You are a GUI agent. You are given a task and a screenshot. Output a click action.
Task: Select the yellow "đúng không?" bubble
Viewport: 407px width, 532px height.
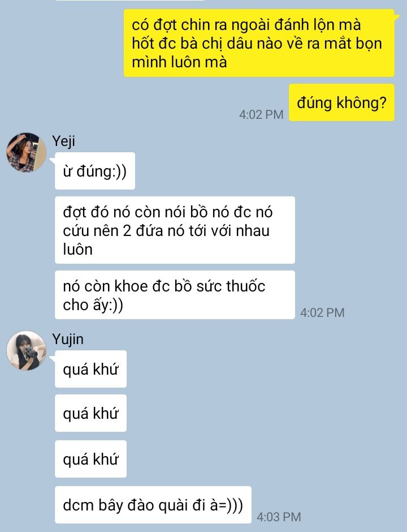click(x=341, y=102)
